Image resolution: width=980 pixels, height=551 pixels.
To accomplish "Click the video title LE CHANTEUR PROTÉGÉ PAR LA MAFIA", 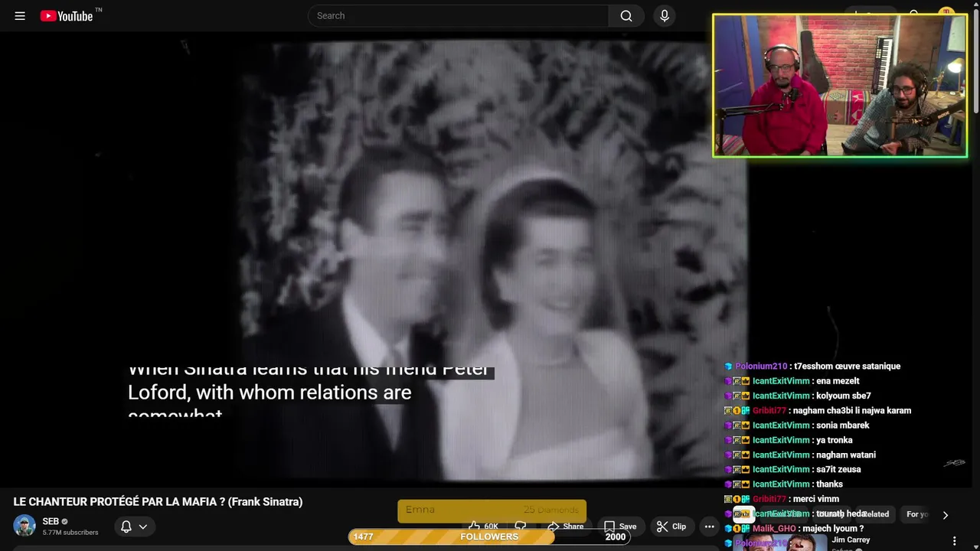I will coord(158,502).
